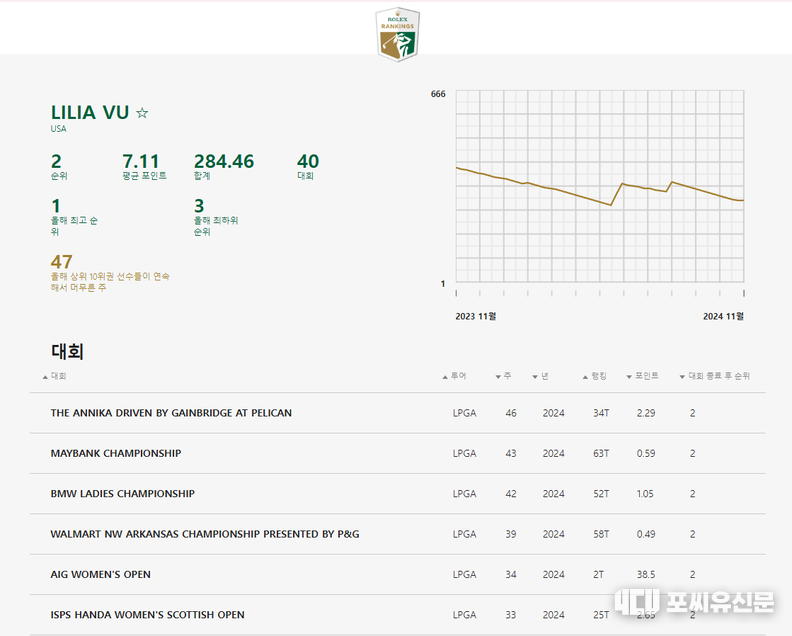Click the 0.59 points cell
The image size is (792, 636).
click(x=646, y=454)
